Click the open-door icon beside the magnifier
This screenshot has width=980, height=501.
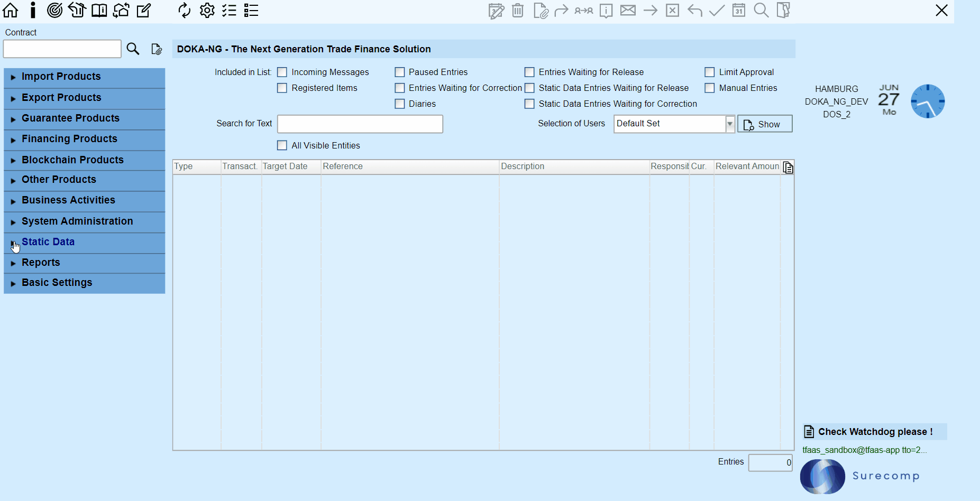click(x=783, y=11)
